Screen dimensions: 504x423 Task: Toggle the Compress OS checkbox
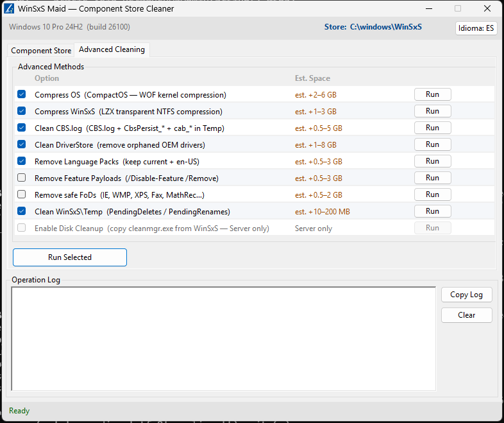pyautogui.click(x=22, y=94)
